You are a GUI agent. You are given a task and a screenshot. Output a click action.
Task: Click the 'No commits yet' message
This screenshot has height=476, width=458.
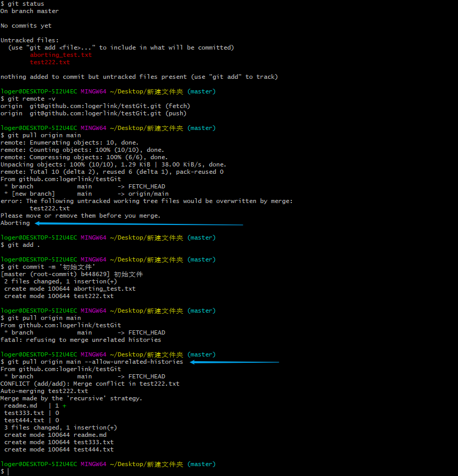[x=26, y=26]
